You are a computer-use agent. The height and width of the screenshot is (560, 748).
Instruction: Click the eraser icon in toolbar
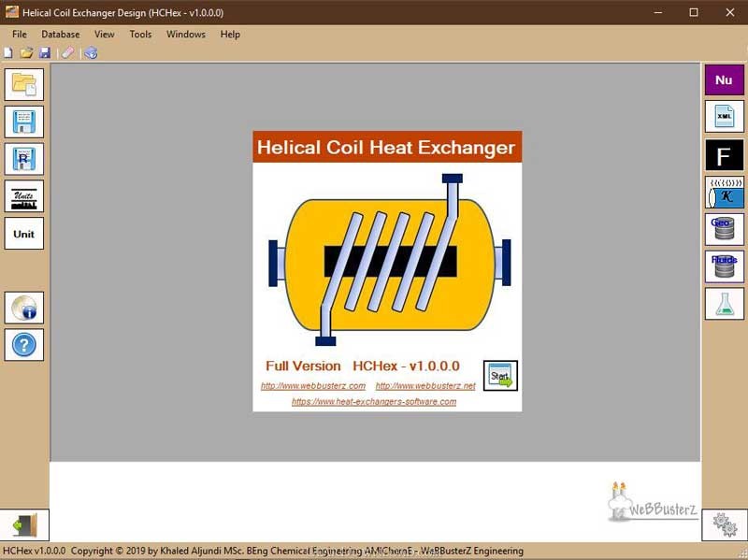tap(67, 53)
